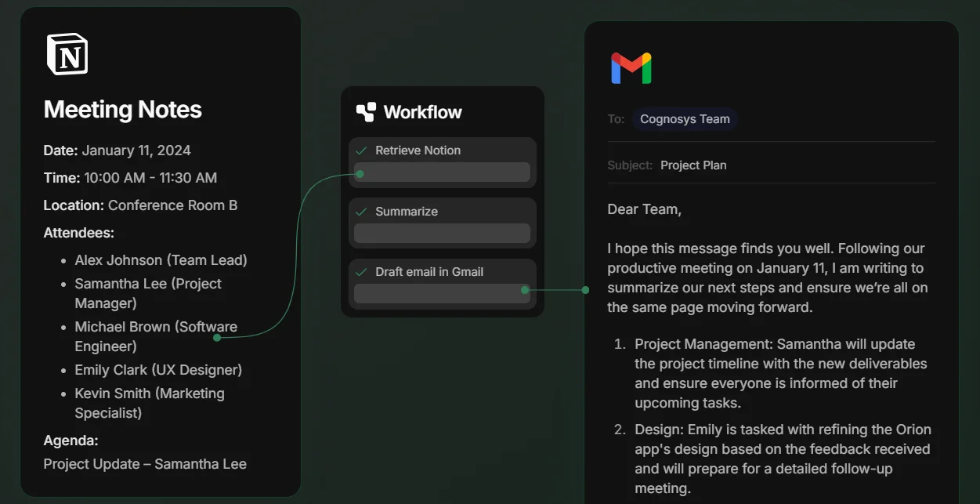
Task: Click the connector dot in Draft email step
Action: 525,290
